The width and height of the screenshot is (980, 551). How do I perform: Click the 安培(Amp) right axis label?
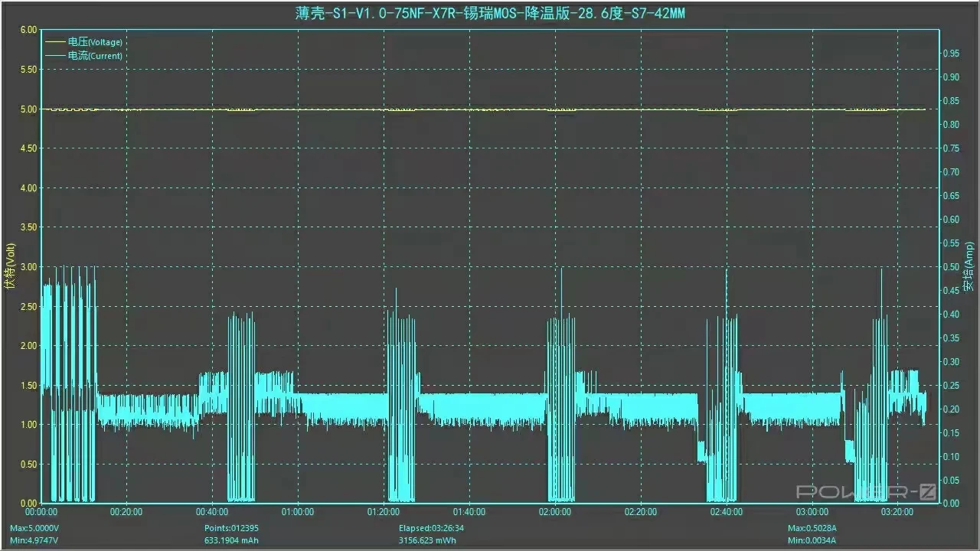point(969,266)
